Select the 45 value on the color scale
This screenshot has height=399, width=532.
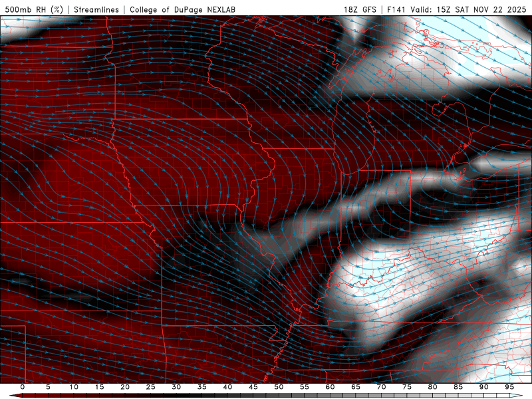coord(253,387)
